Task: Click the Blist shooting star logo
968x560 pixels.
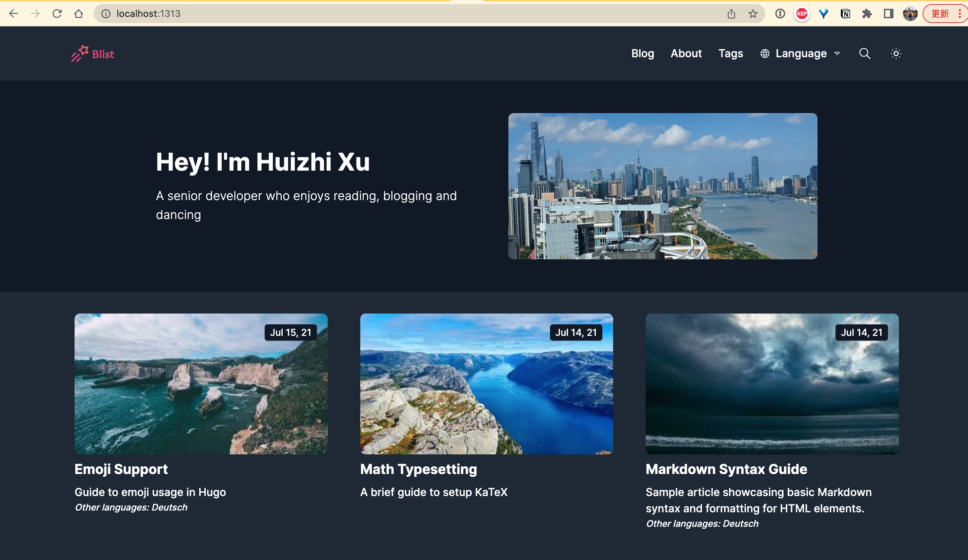Action: [x=80, y=54]
